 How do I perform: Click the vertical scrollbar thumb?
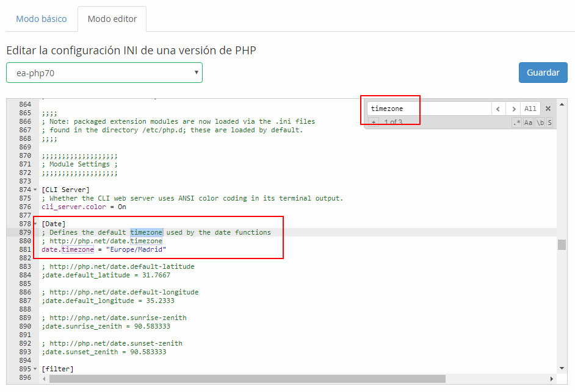coord(562,244)
